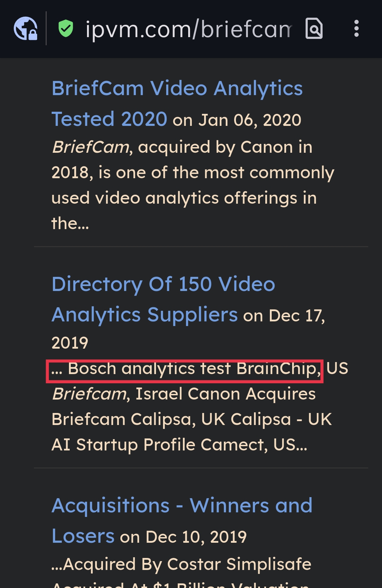
Task: Click the "Losers" link text
Action: 83,536
